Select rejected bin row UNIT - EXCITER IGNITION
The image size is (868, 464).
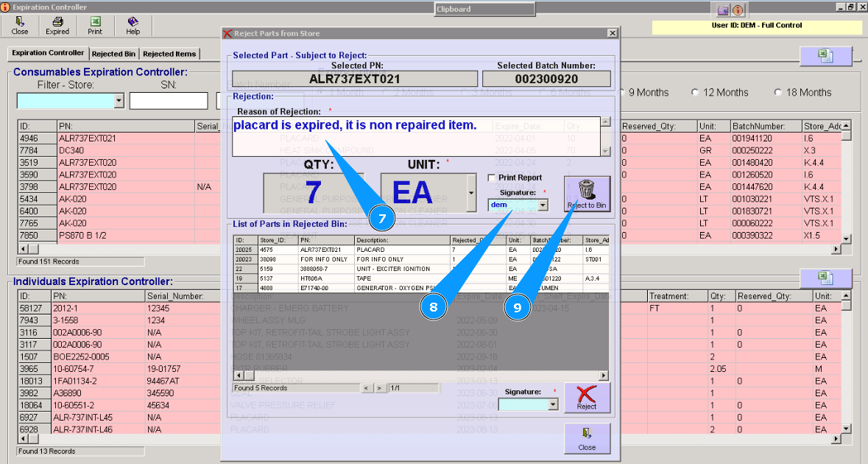(421, 269)
